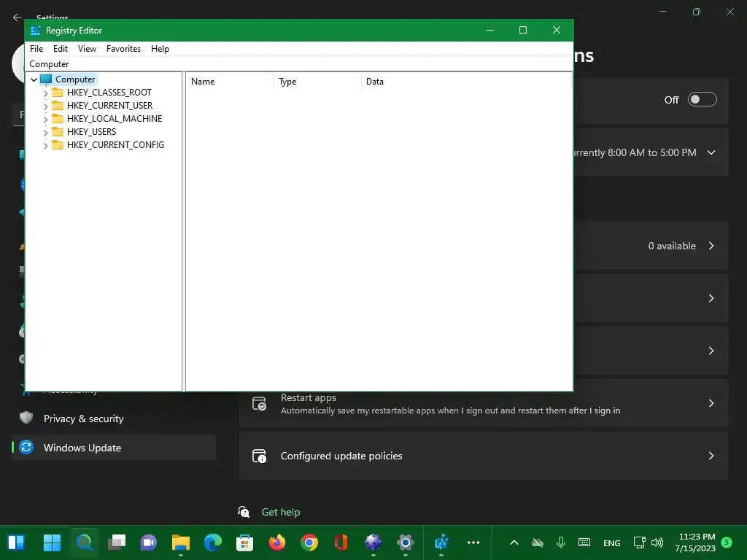747x560 pixels.
Task: Open Microsoft Office from the taskbar
Action: coord(341,542)
